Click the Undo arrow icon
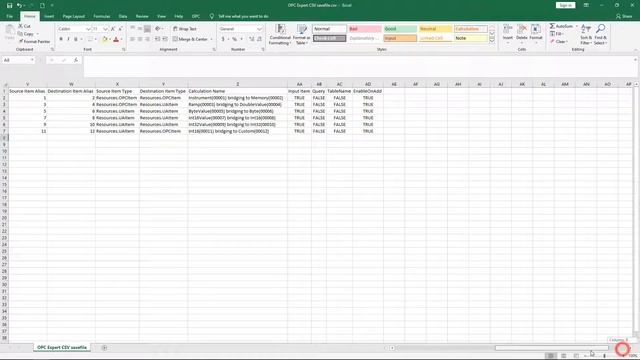640x360 pixels. point(19,5)
